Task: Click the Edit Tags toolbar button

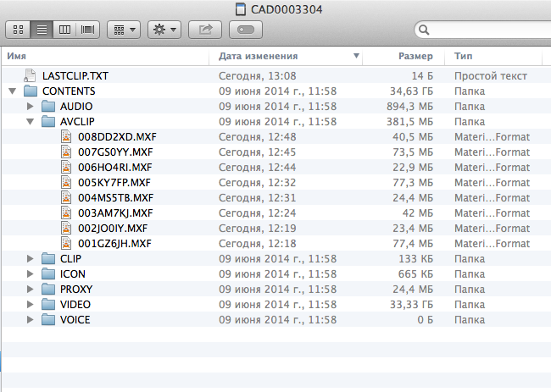Action: click(x=246, y=30)
